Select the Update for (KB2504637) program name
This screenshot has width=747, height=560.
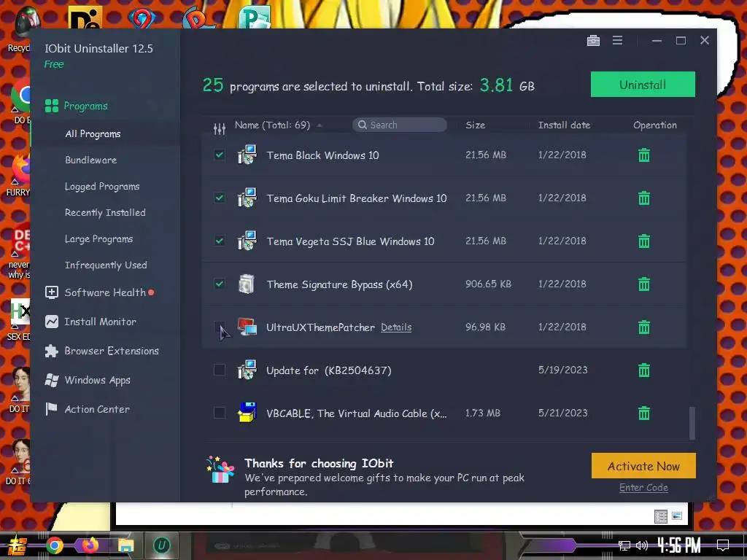coord(329,370)
